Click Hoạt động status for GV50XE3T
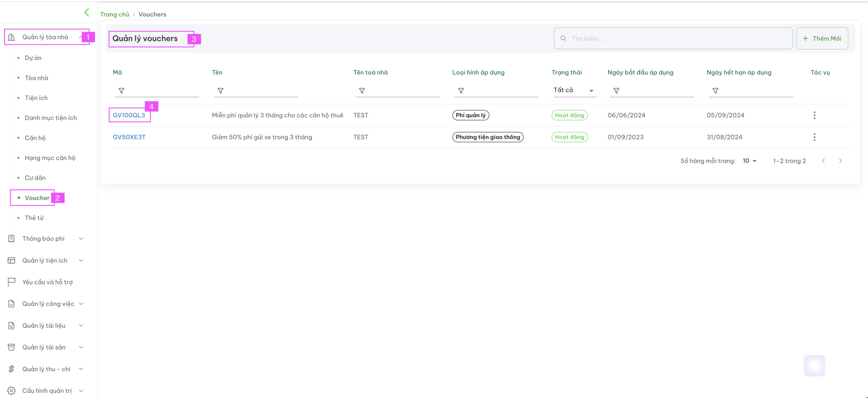The height and width of the screenshot is (398, 868). point(569,137)
